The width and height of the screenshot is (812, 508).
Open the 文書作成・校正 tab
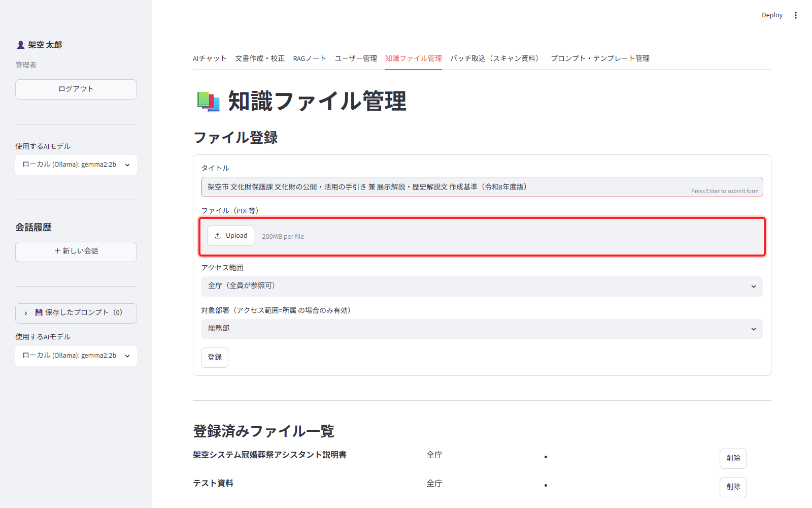click(260, 58)
